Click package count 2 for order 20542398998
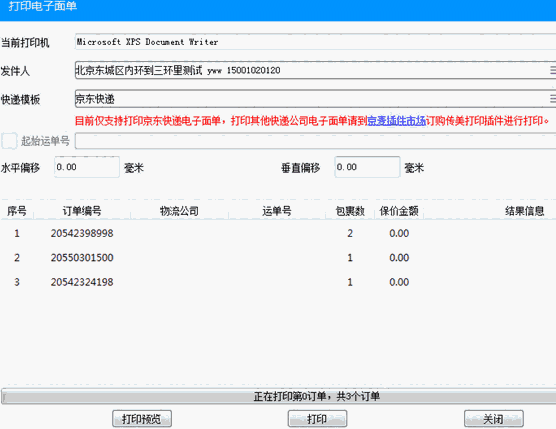Image resolution: width=556 pixels, height=429 pixels. coord(350,233)
